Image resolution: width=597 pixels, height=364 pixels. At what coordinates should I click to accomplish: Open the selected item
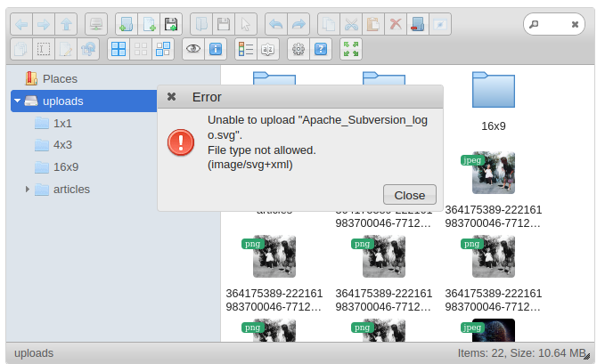201,24
